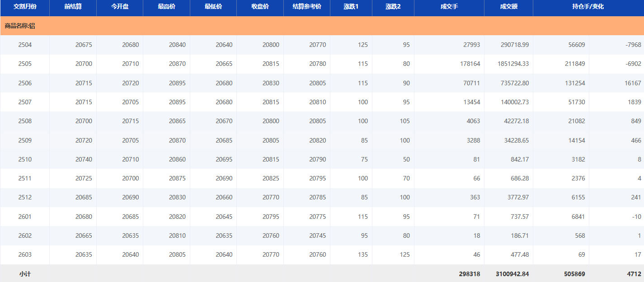The height and width of the screenshot is (282, 644).
Task: Click the 结算参考价 column header
Action: [x=307, y=7]
